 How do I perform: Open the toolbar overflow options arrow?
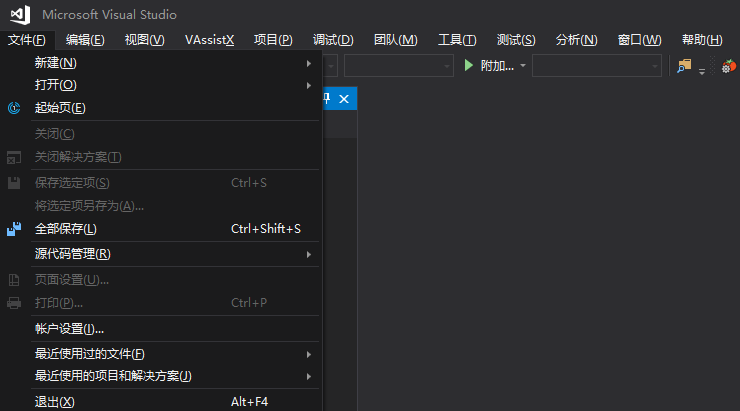click(x=702, y=70)
